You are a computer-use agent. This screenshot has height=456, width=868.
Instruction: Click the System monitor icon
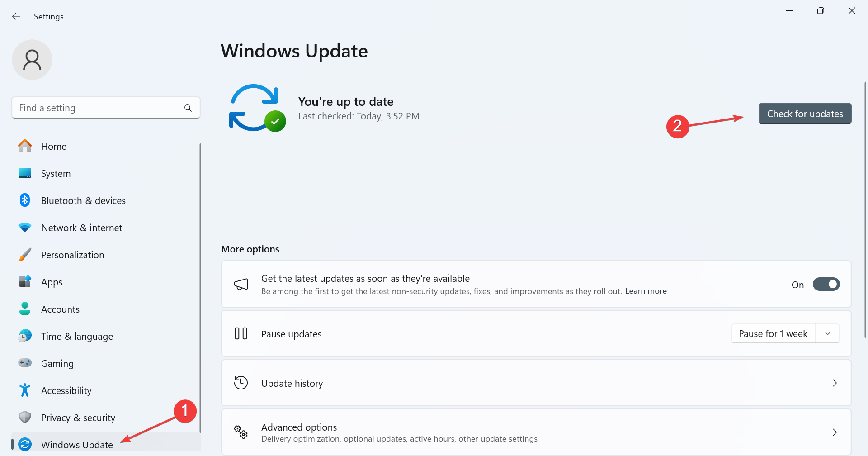[25, 173]
